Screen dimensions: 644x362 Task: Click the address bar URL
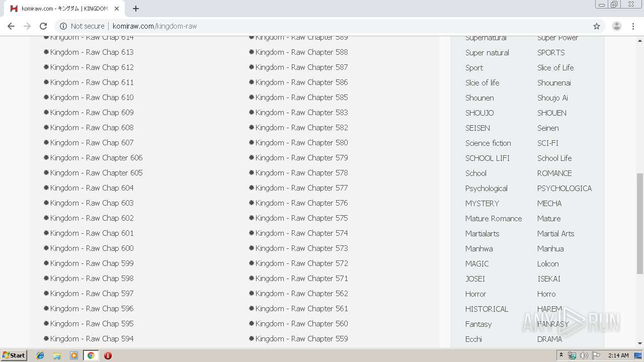tap(154, 26)
